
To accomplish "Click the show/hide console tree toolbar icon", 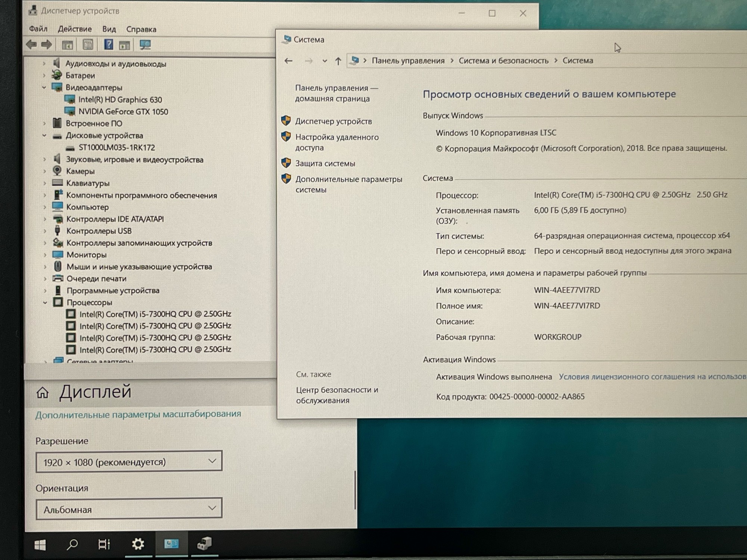I will click(x=68, y=45).
